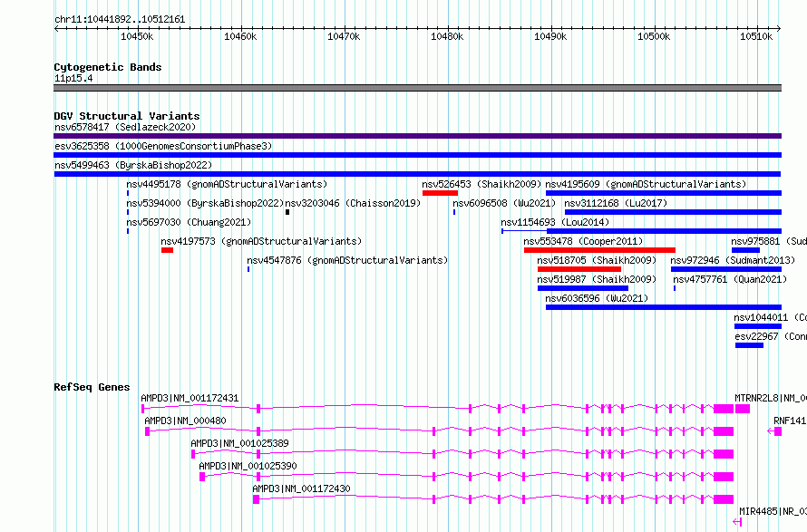Open nsv526453 (Shaikh2009) label
807x532 pixels.
coord(481,184)
